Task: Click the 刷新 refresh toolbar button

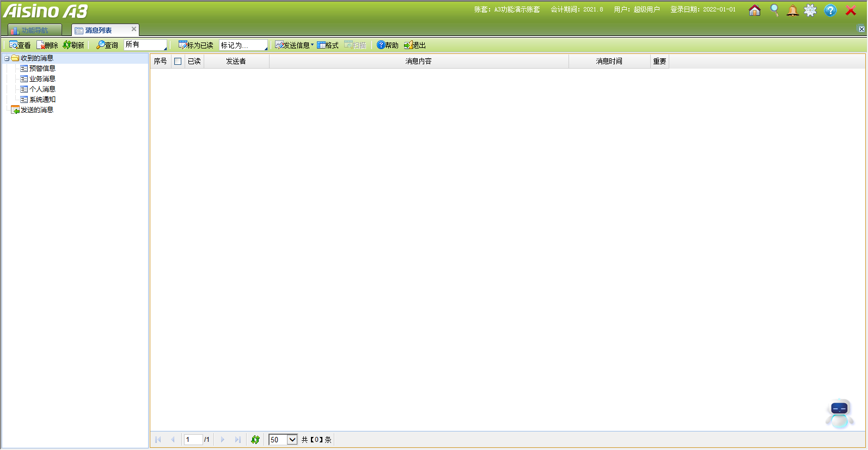Action: (74, 45)
